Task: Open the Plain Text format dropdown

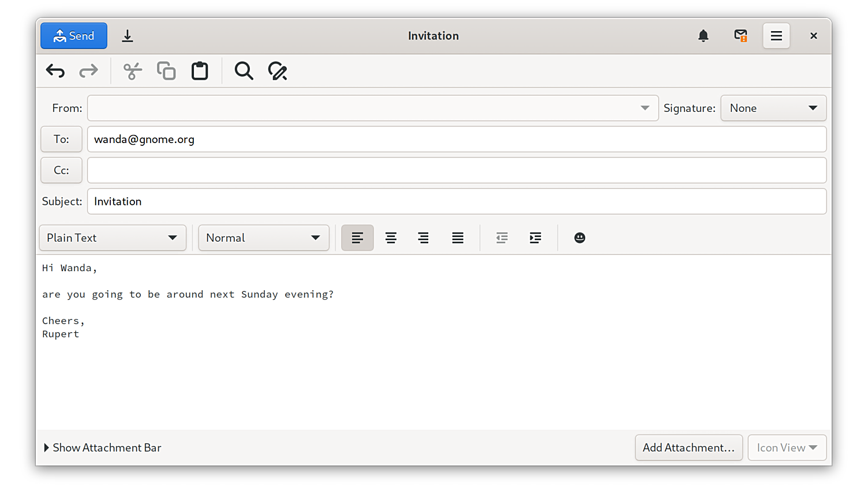Action: (113, 238)
